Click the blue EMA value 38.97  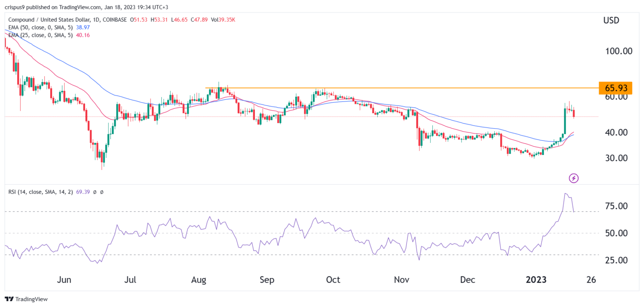(x=82, y=27)
